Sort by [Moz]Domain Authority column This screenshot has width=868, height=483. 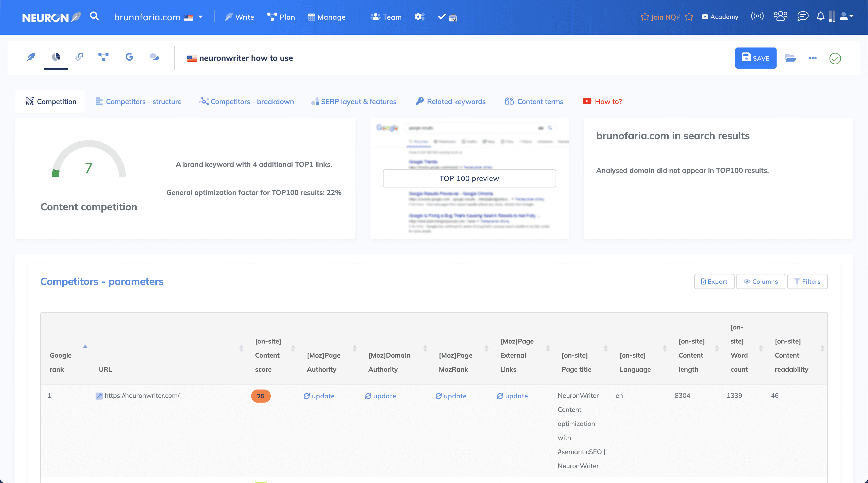coord(395,348)
